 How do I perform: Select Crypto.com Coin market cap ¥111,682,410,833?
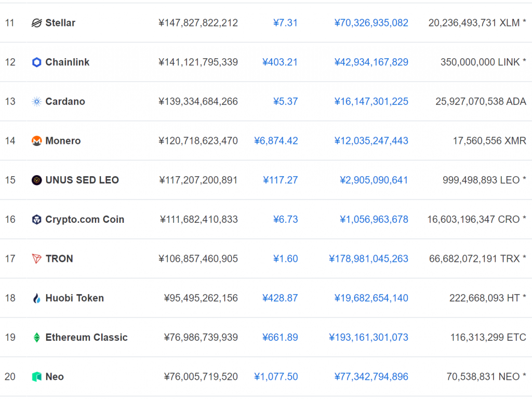(x=199, y=220)
